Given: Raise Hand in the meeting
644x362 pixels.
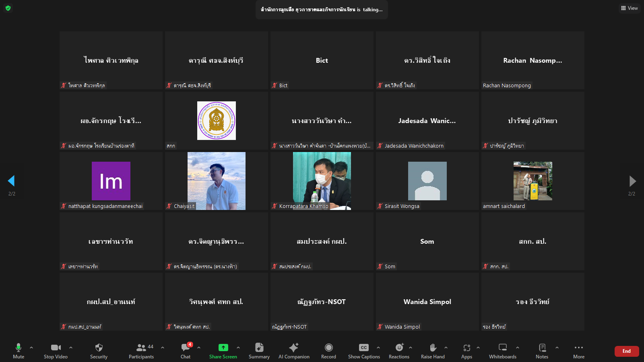Looking at the screenshot, I should (433, 351).
